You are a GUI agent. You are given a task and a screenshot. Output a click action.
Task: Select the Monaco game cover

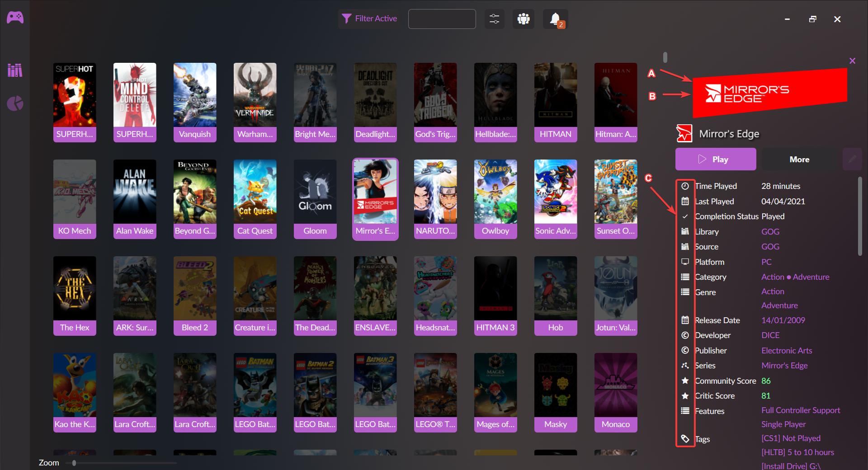[x=616, y=393]
